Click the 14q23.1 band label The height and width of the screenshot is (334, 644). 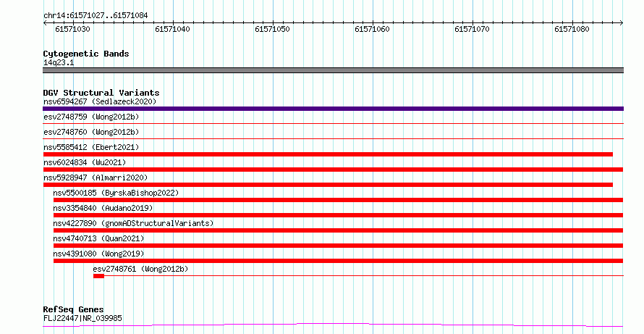pyautogui.click(x=59, y=63)
